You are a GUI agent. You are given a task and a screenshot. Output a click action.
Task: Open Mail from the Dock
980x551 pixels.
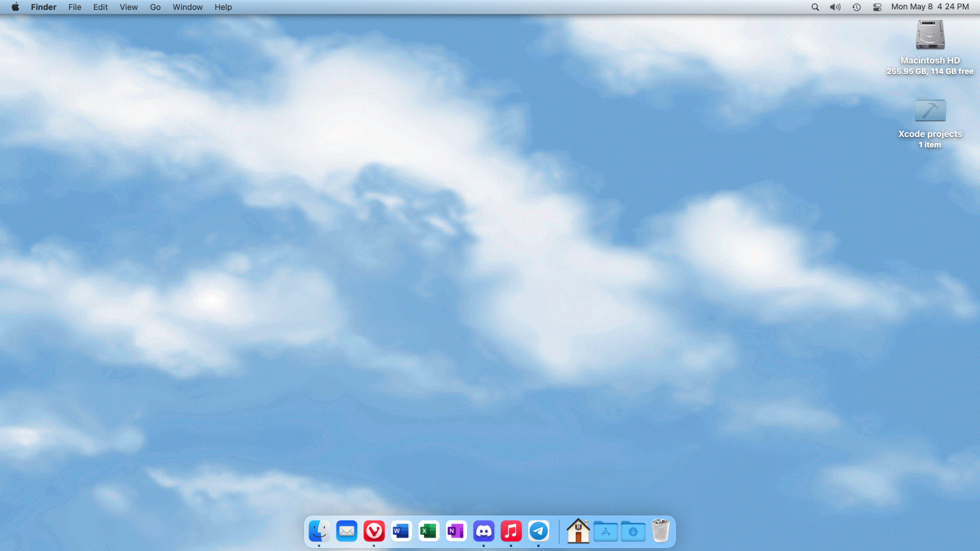(347, 530)
